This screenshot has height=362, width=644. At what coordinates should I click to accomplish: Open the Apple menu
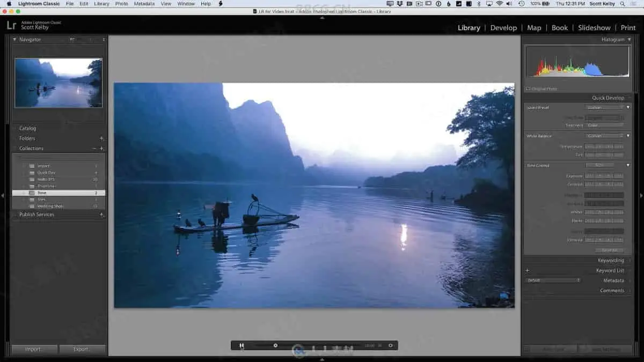(9, 4)
